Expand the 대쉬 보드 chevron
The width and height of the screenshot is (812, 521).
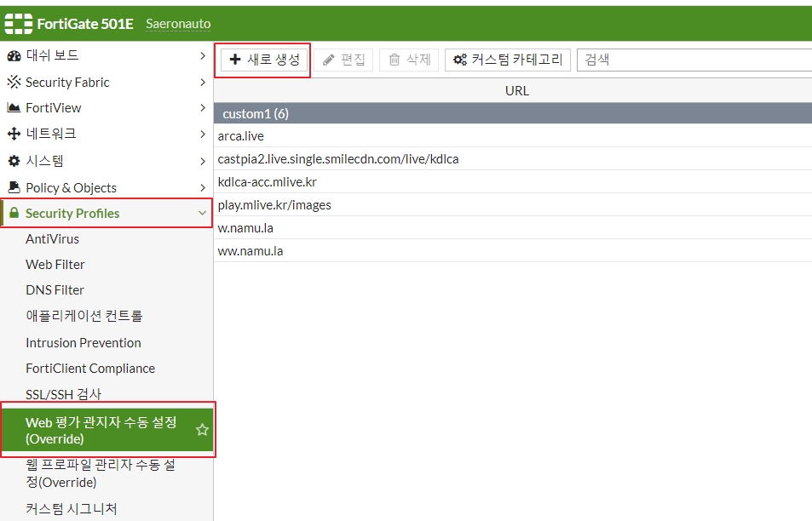(x=203, y=56)
